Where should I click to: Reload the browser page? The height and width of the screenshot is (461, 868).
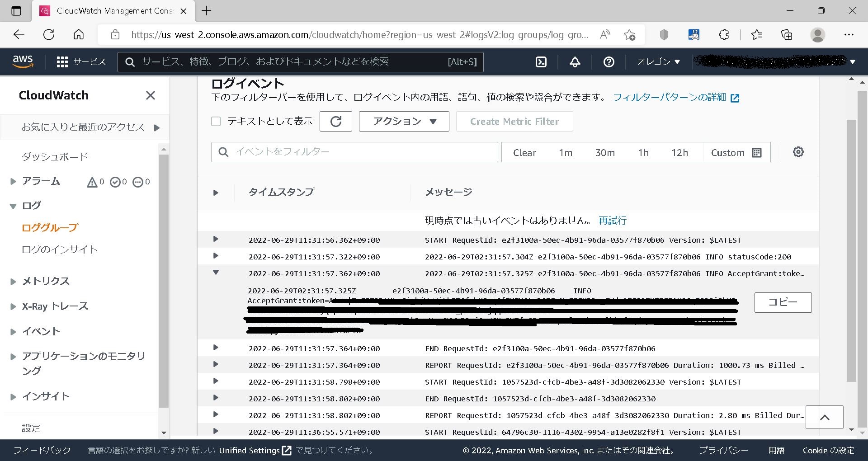(49, 34)
